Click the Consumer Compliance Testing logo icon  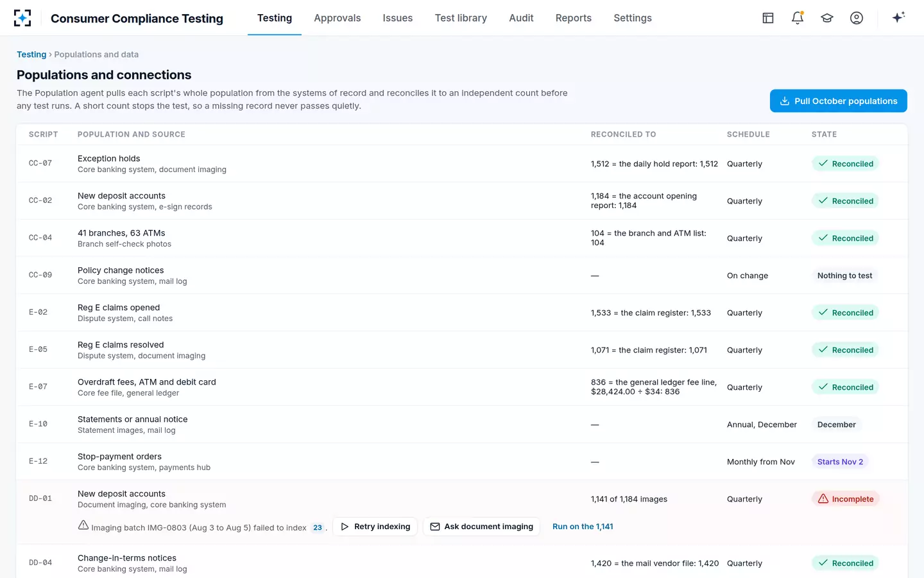coord(22,18)
